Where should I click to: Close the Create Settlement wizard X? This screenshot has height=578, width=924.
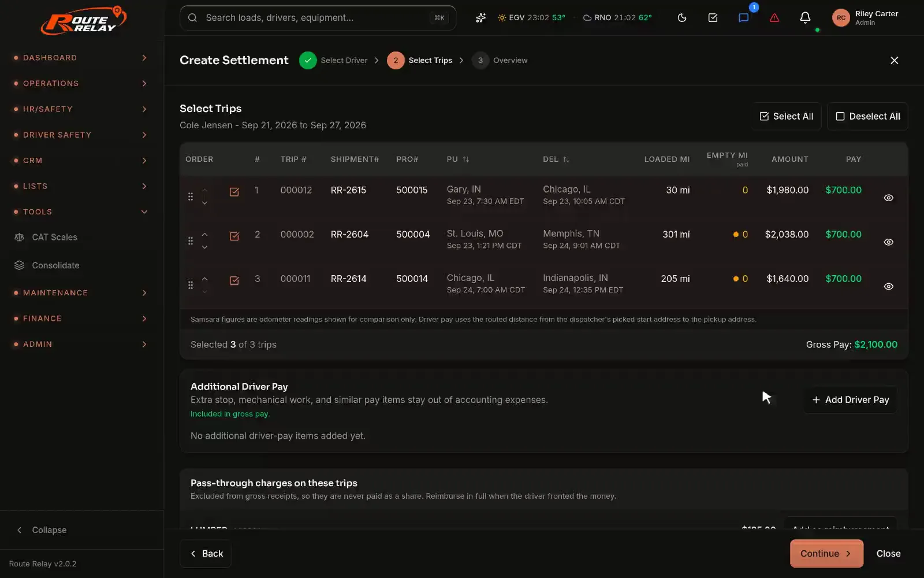895,61
